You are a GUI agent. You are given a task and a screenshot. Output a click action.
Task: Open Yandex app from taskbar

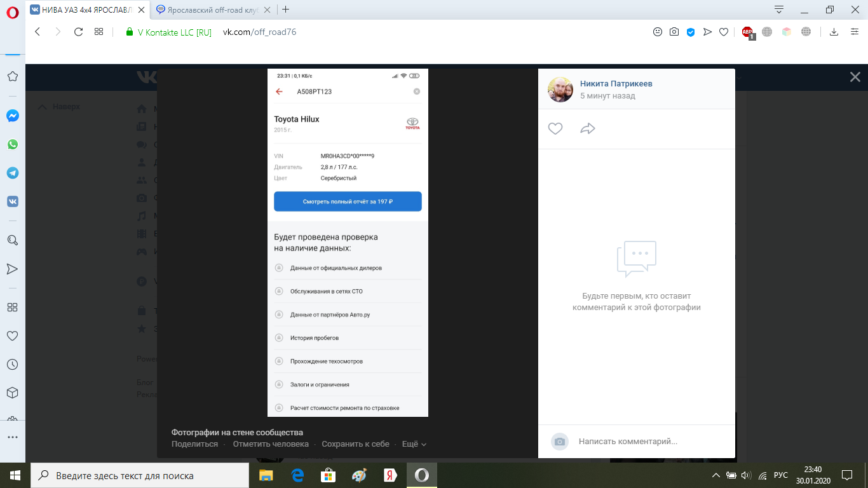(x=390, y=475)
